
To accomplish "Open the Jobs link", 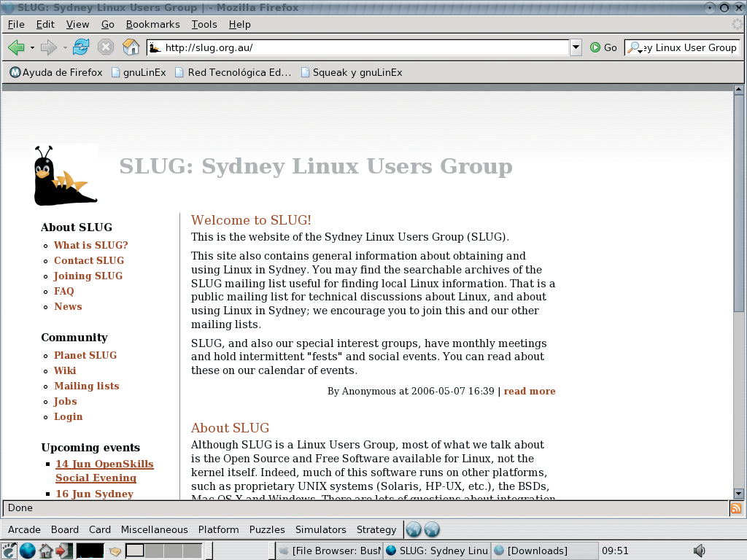I will click(65, 401).
